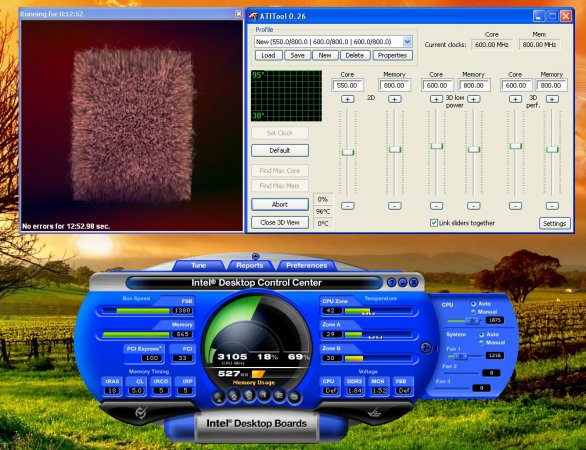This screenshot has height=450, width=586.
Task: Click the temperature graph in ATITool
Action: click(286, 96)
